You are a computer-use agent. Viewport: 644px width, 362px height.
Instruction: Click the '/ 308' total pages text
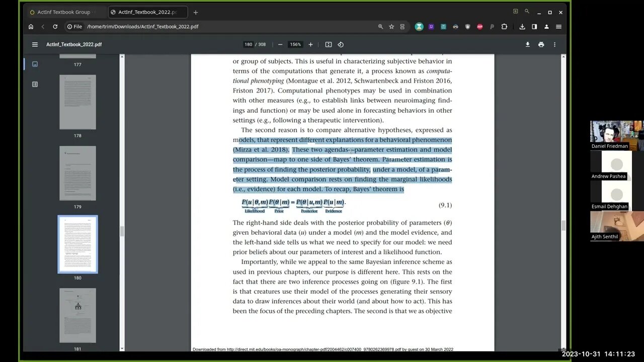(x=261, y=44)
